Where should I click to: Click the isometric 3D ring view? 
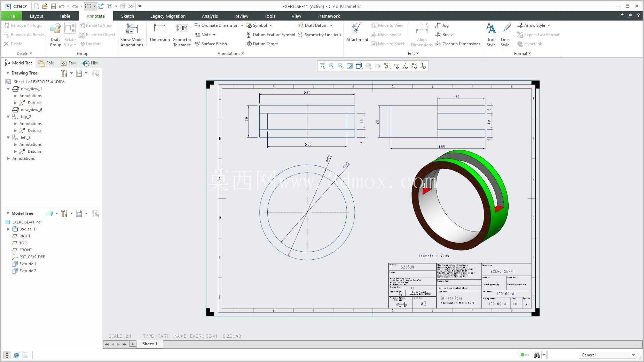coord(460,200)
